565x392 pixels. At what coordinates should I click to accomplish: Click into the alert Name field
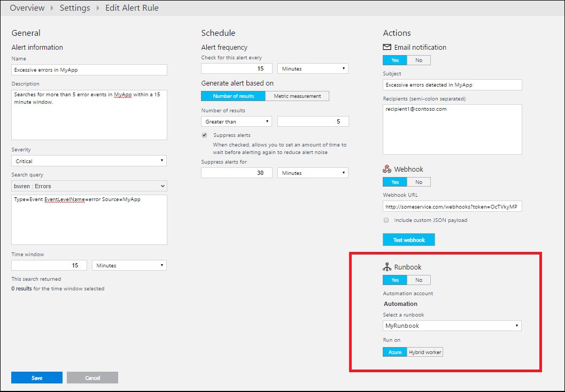pos(89,70)
